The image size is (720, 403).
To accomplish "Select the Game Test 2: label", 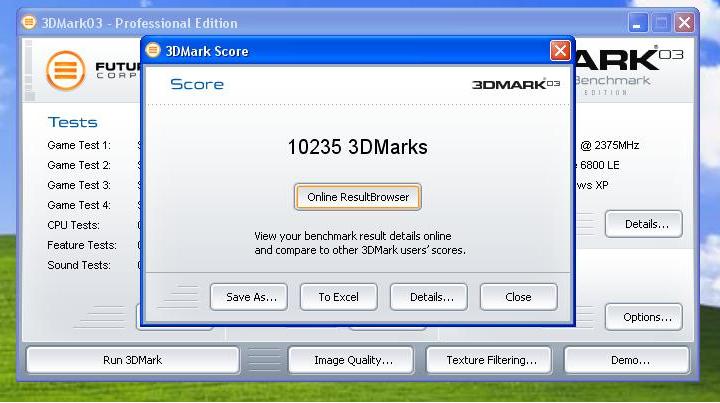I will tap(79, 165).
